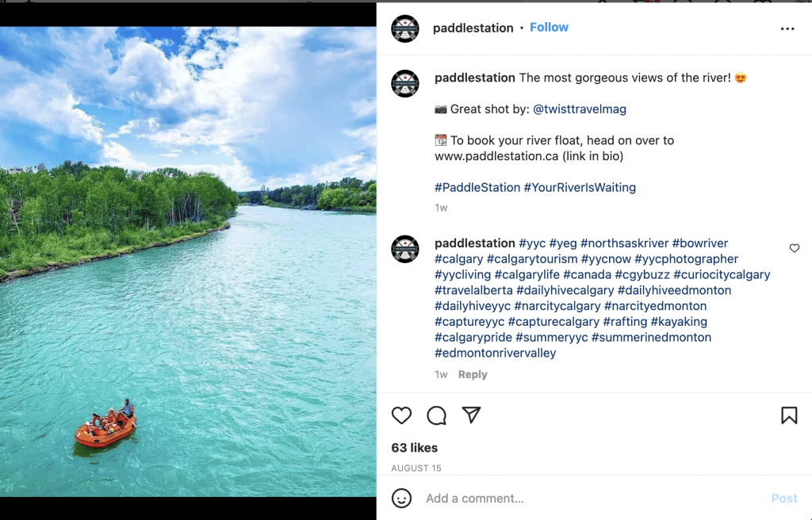Viewport: 812px width, 520px height.
Task: Click paddlestation avatar in post header
Action: 405,29
